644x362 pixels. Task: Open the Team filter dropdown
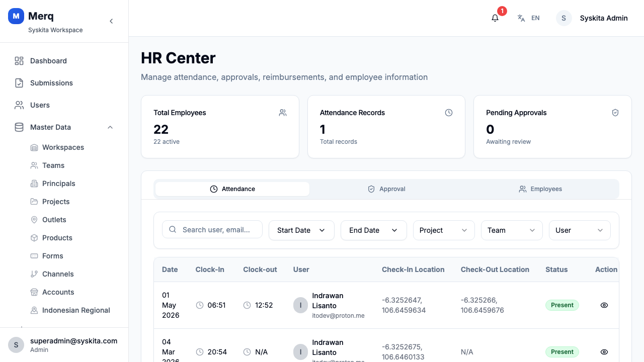tap(512, 230)
